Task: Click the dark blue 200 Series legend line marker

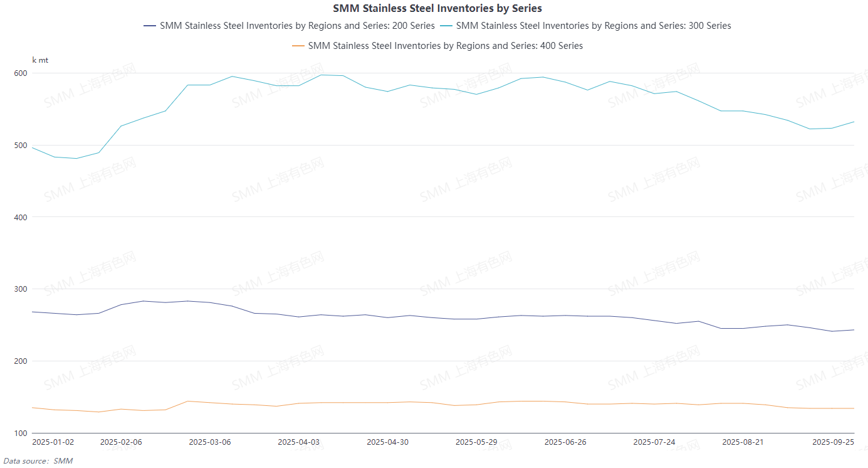Action: click(x=150, y=26)
